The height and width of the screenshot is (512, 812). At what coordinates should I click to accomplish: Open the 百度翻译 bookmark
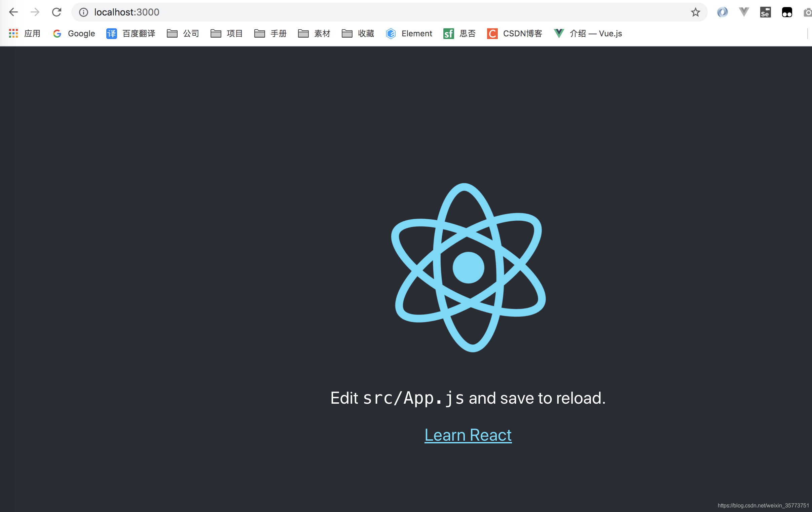131,33
